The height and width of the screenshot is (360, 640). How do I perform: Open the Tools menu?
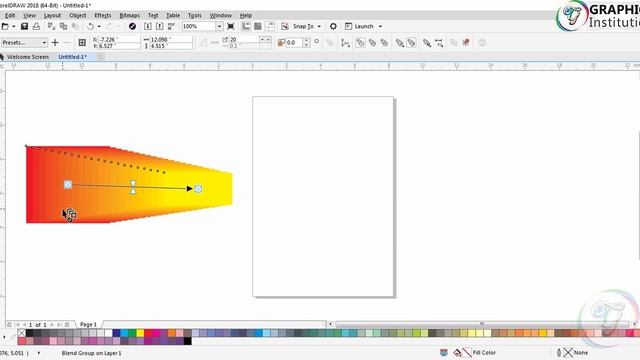(x=195, y=15)
